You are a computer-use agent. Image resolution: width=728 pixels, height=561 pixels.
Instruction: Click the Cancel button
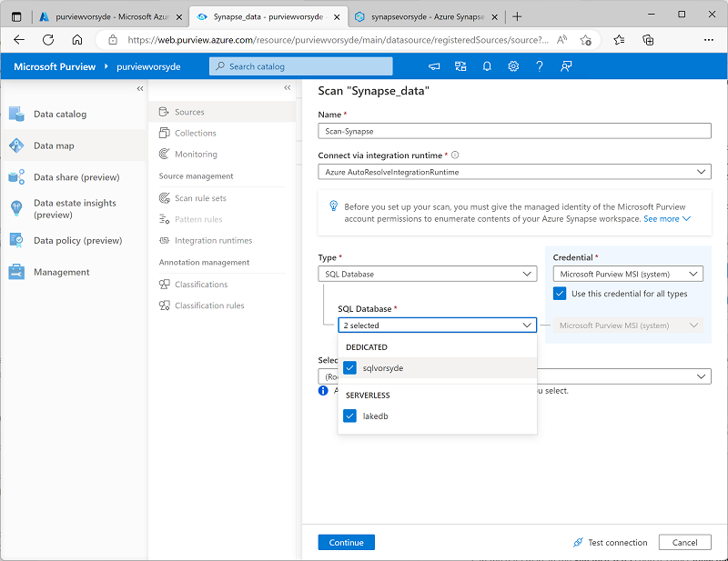(685, 542)
